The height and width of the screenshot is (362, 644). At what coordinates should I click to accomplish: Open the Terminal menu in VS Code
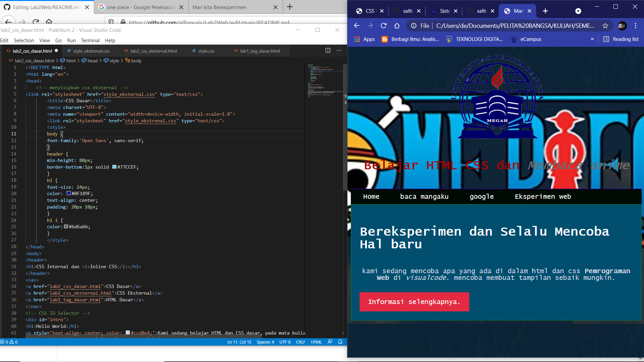(90, 40)
